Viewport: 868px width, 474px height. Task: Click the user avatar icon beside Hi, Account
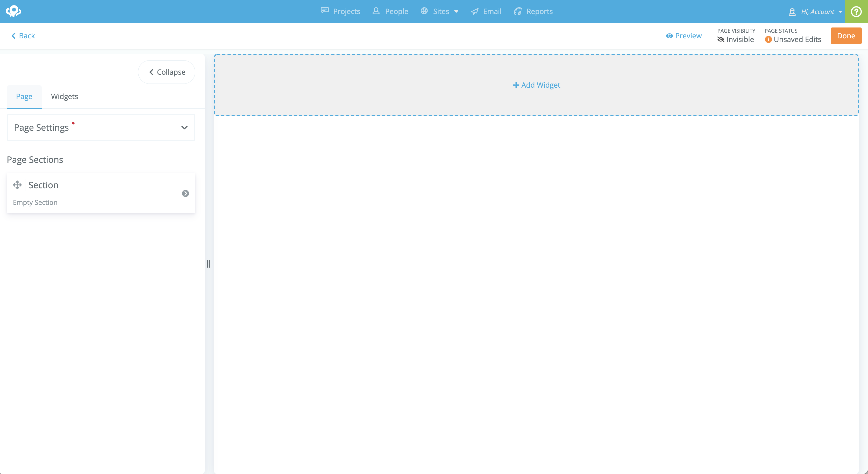(792, 12)
